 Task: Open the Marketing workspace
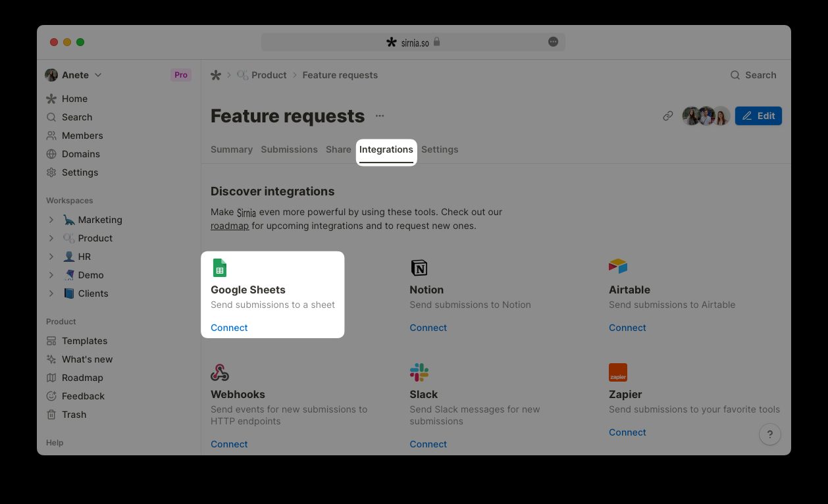click(100, 220)
